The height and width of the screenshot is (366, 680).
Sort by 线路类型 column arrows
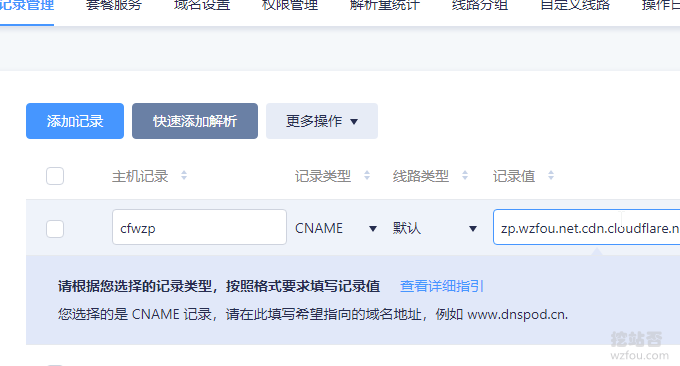point(465,176)
